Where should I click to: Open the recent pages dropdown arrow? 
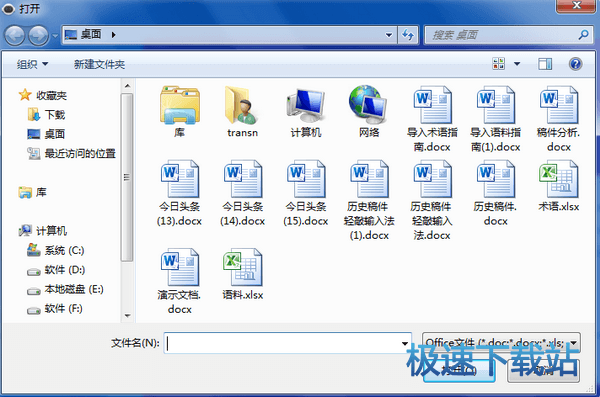[55, 36]
